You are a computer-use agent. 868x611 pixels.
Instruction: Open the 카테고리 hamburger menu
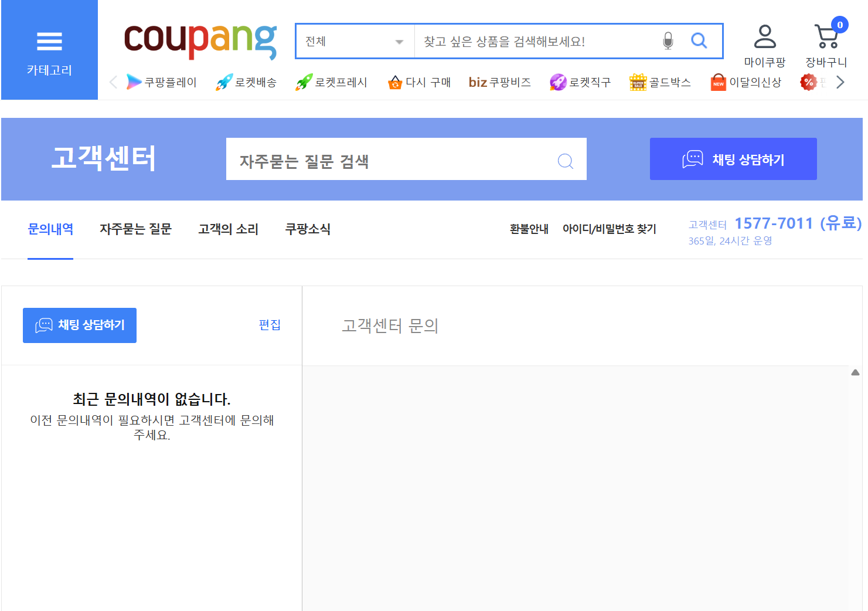(49, 50)
